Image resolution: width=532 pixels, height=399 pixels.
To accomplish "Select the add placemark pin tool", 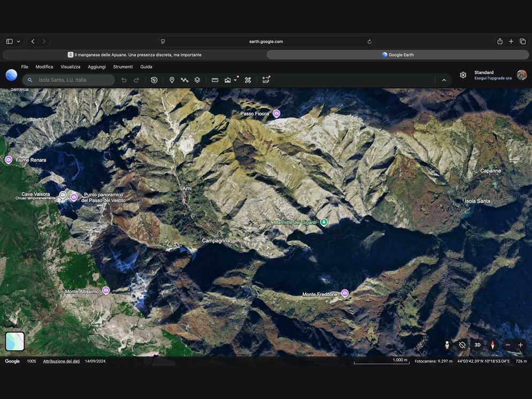I will point(172,80).
